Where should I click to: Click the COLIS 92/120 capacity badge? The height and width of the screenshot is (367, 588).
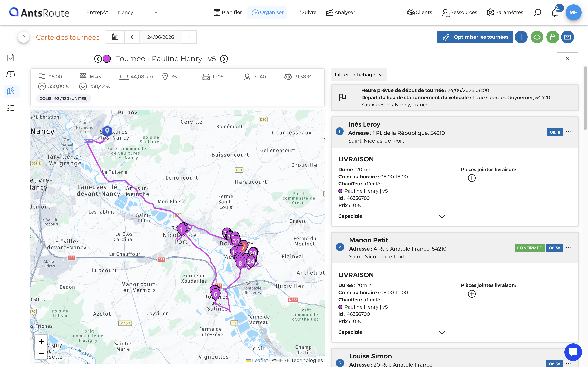click(x=64, y=99)
